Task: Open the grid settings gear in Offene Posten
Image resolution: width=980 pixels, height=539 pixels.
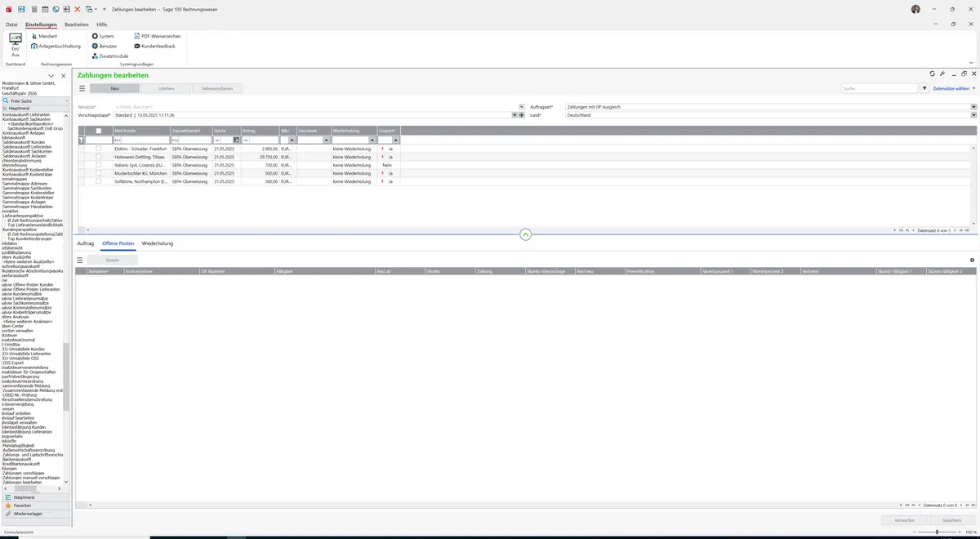Action: (972, 260)
